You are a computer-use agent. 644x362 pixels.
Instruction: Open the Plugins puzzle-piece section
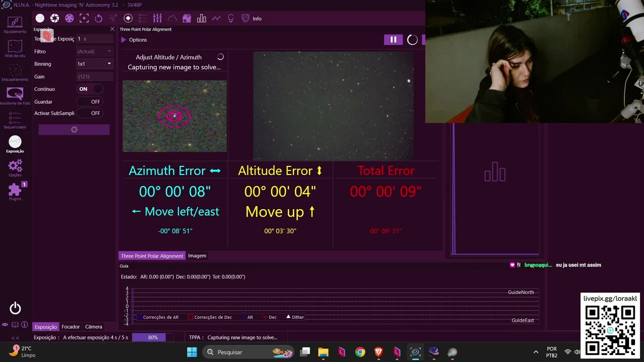click(15, 192)
